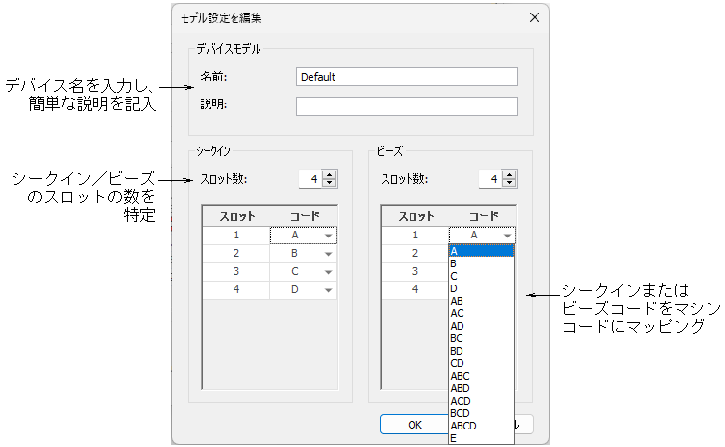Collapse the beads slot 1 code dropdown
The image size is (725, 447).
click(507, 235)
